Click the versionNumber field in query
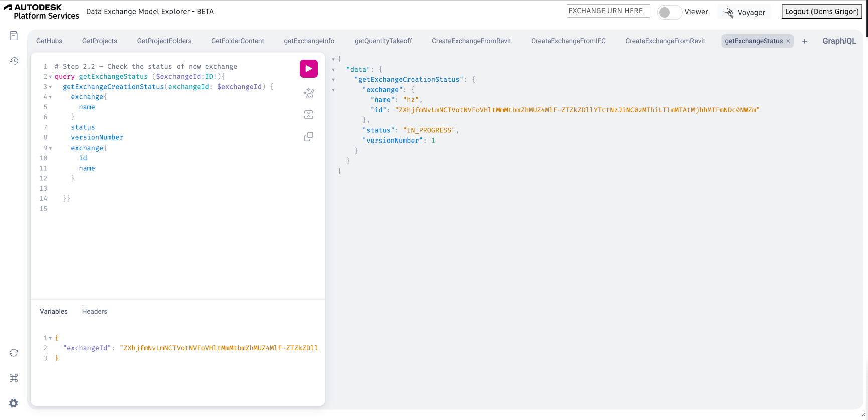This screenshot has height=420, width=868. click(x=97, y=137)
